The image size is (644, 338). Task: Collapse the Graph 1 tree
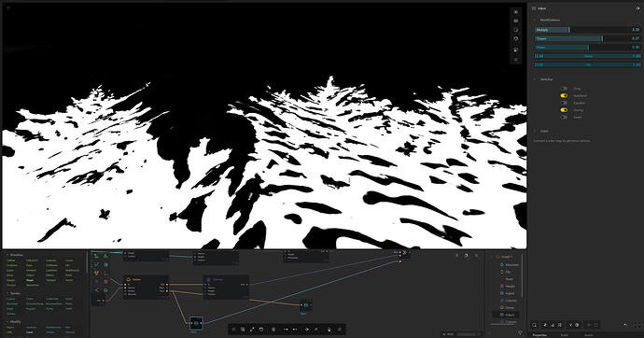[x=493, y=257]
